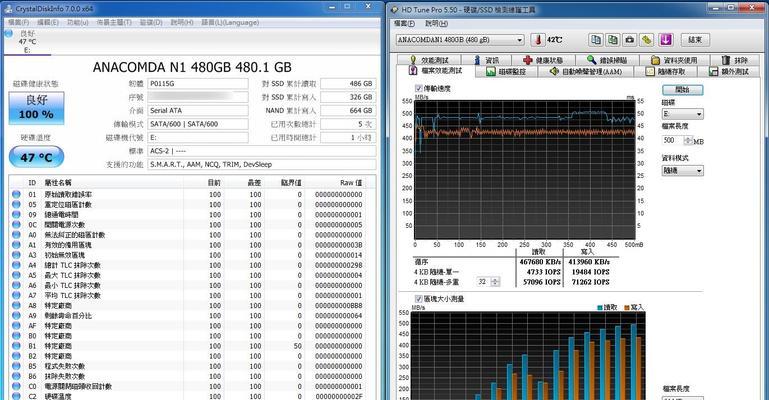This screenshot has height=400, width=769.
Task: Open CrystalDiskInfo 語言(L)(Language) menu
Action: click(x=230, y=23)
